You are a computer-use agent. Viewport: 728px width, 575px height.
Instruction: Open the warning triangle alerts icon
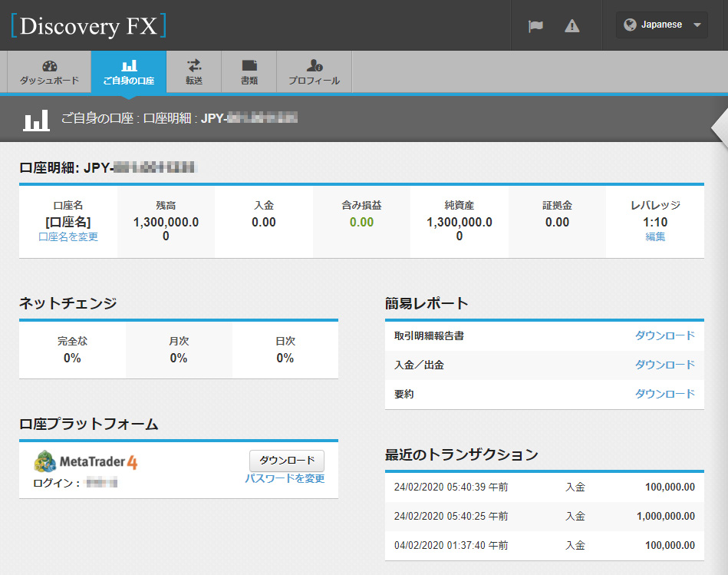tap(572, 25)
